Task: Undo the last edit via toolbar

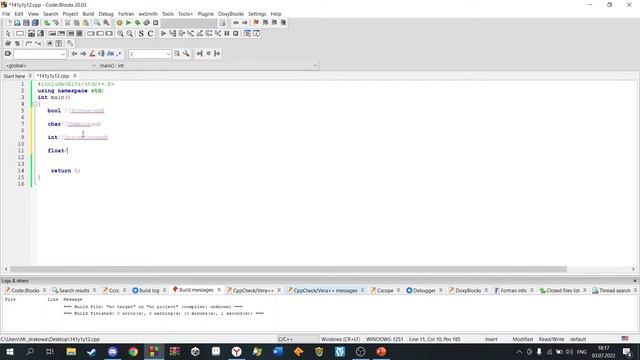Action: click(47, 23)
